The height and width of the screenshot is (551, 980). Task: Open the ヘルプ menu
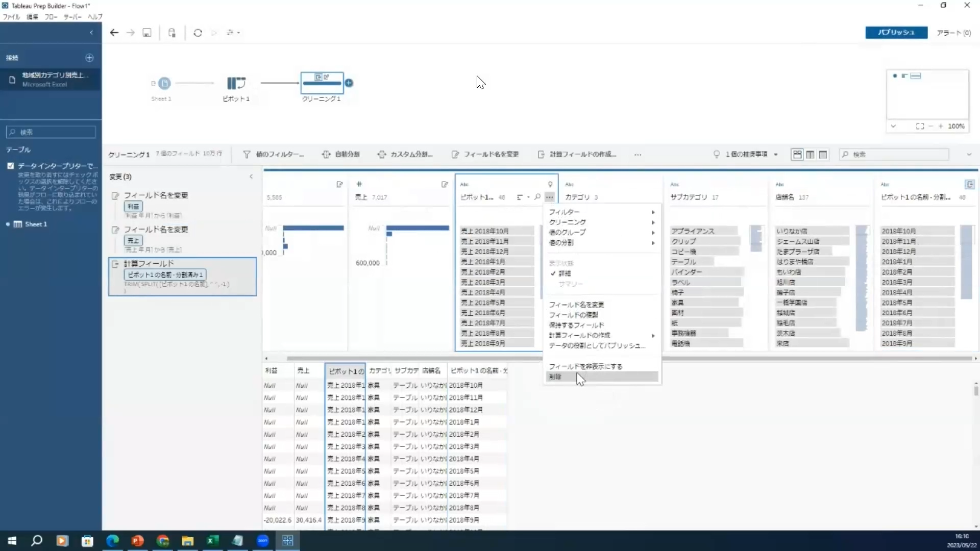click(x=95, y=17)
